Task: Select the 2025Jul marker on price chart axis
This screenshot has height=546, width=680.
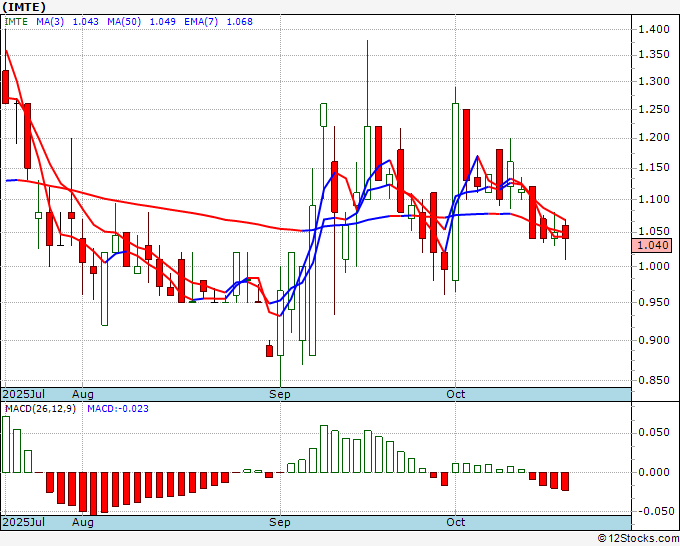Action: (x=24, y=395)
